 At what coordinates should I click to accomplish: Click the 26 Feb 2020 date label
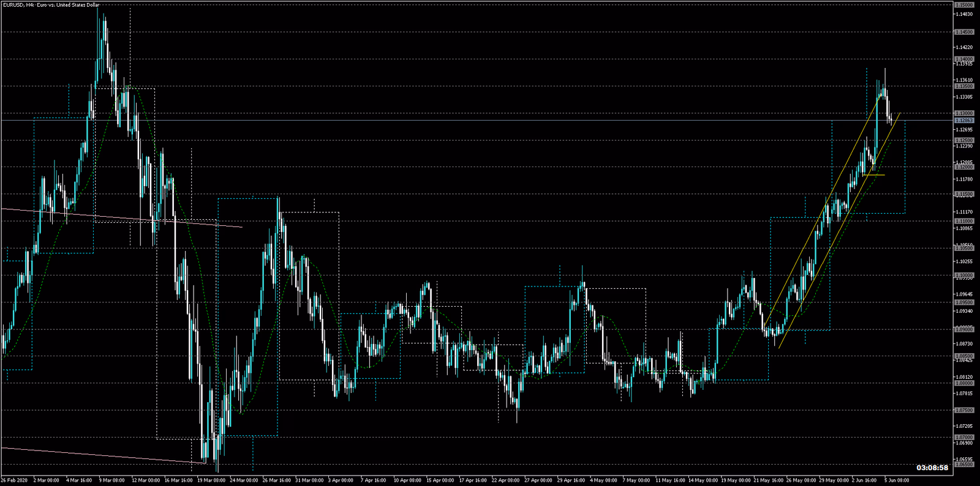[15, 480]
